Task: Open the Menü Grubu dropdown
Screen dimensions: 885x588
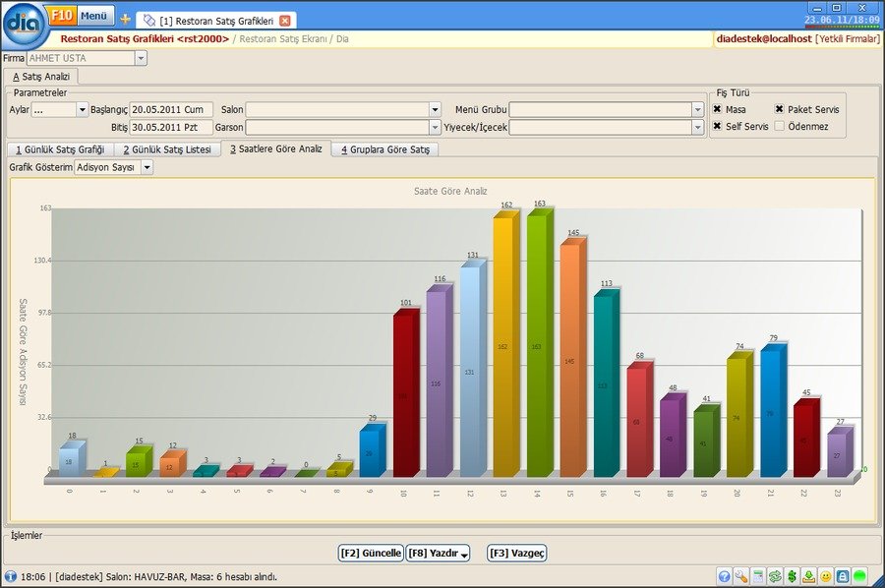Action: pyautogui.click(x=697, y=109)
